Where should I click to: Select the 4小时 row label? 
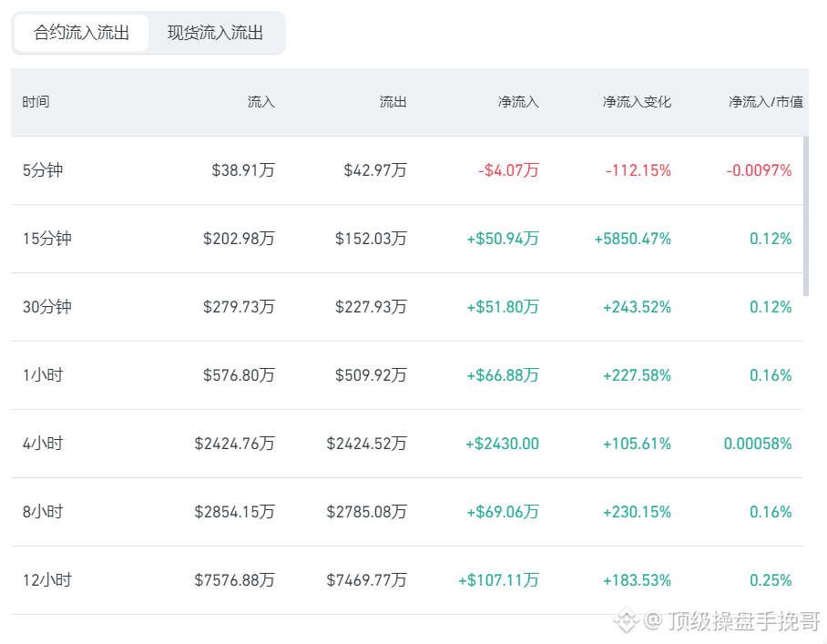point(43,444)
